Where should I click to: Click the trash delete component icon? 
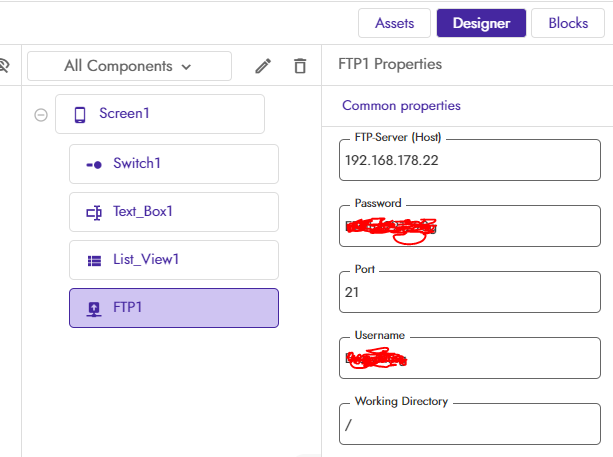click(x=300, y=66)
